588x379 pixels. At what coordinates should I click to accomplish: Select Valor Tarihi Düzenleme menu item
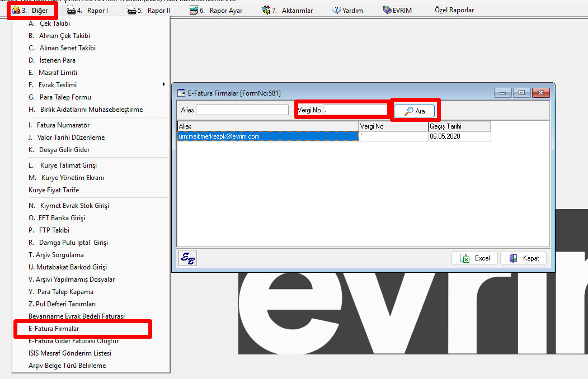tap(91, 138)
